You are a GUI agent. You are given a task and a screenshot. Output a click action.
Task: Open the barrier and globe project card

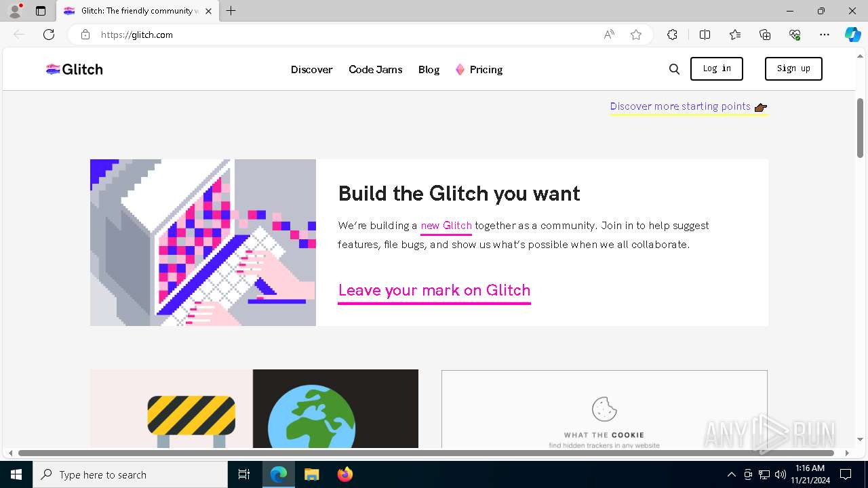[254, 409]
